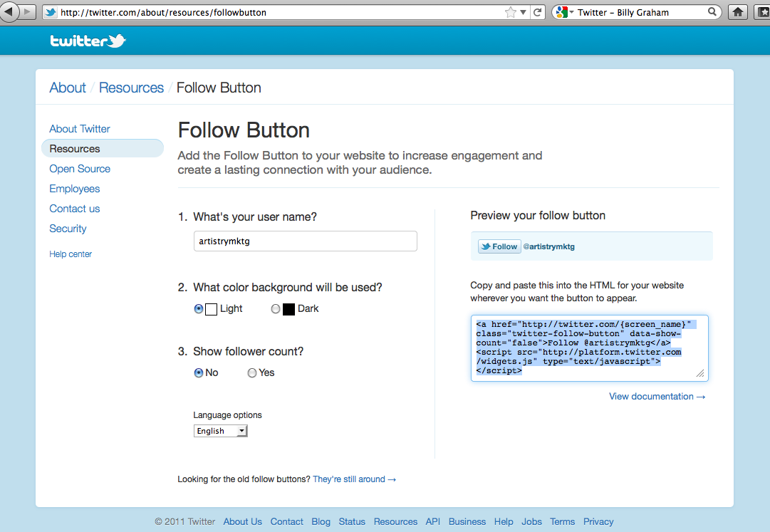Viewport: 770px width, 532px height.
Task: Click the bookmarks toolbar icon
Action: 763,12
